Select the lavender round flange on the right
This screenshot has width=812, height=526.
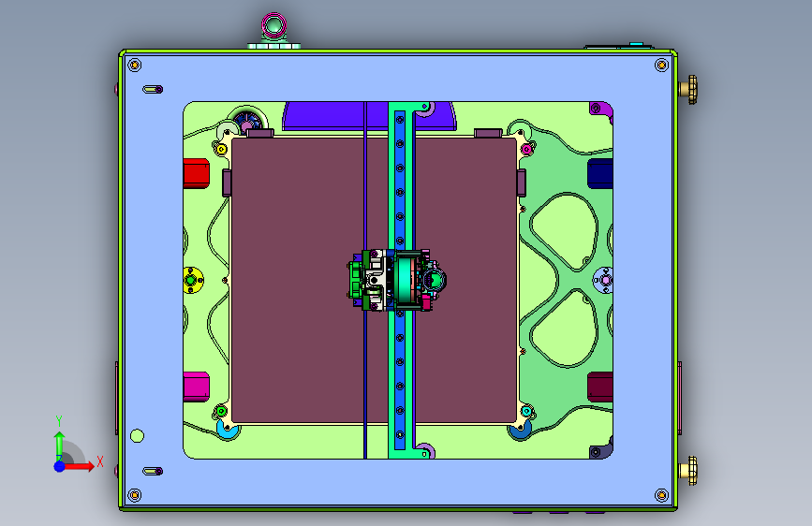(603, 280)
